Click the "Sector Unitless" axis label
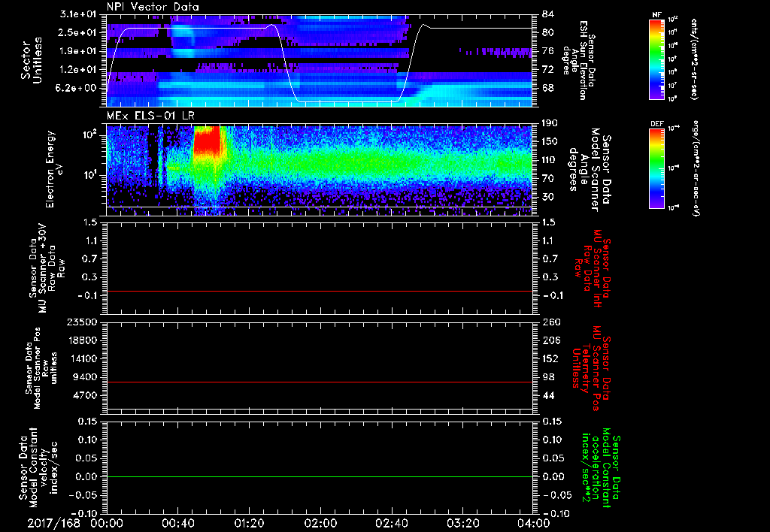Image resolution: width=770 pixels, height=532 pixels. tap(32, 60)
